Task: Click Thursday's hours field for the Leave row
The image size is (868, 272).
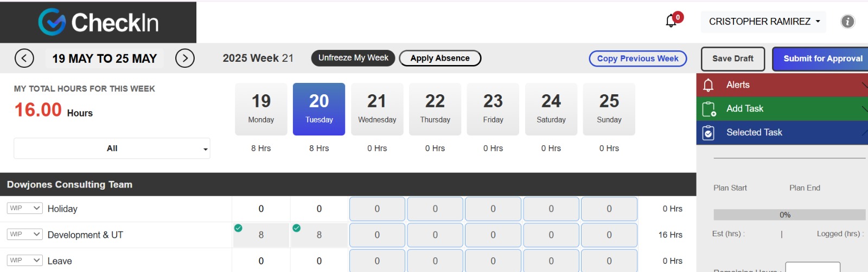Action: [x=435, y=261]
